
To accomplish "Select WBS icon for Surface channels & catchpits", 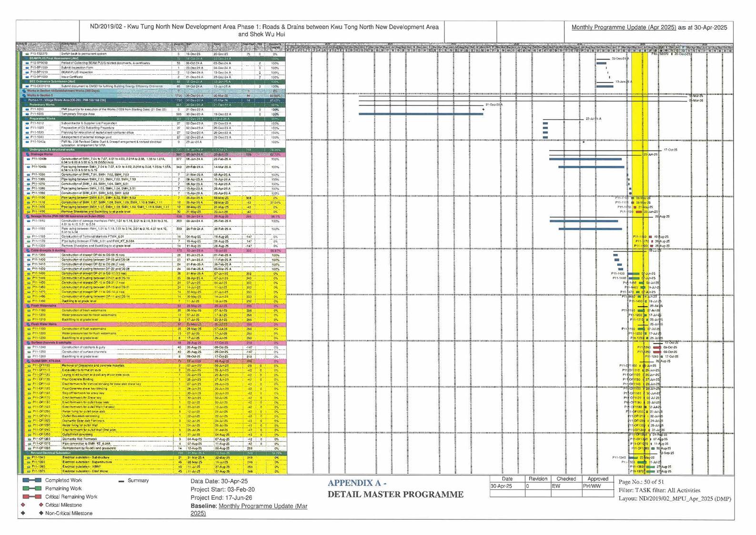I will [x=28, y=343].
